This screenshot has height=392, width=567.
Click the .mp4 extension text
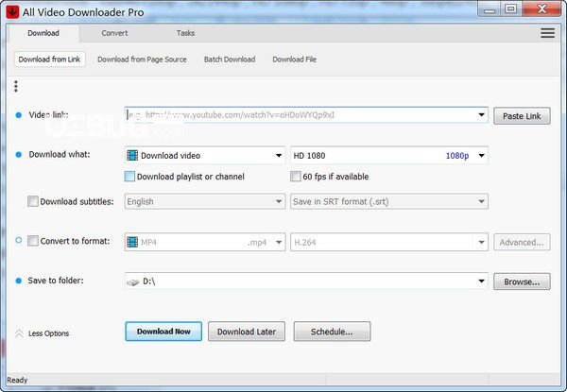(x=257, y=243)
